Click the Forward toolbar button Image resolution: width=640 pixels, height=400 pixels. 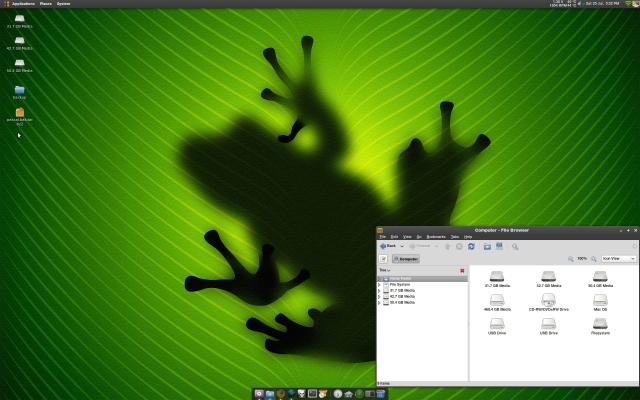tap(420, 246)
